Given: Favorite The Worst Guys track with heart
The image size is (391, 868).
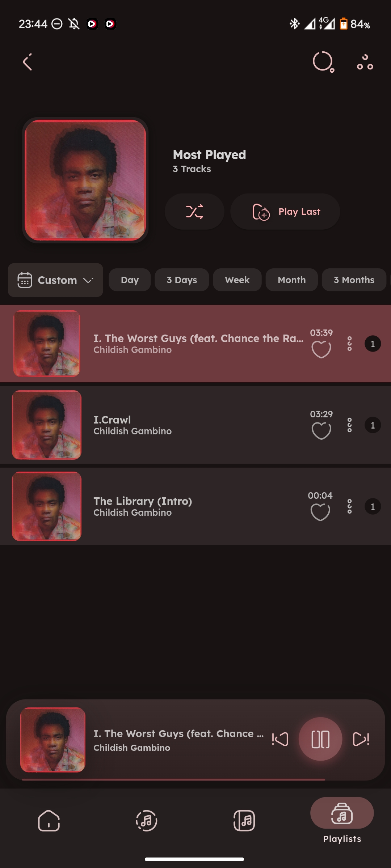Looking at the screenshot, I should (x=321, y=349).
